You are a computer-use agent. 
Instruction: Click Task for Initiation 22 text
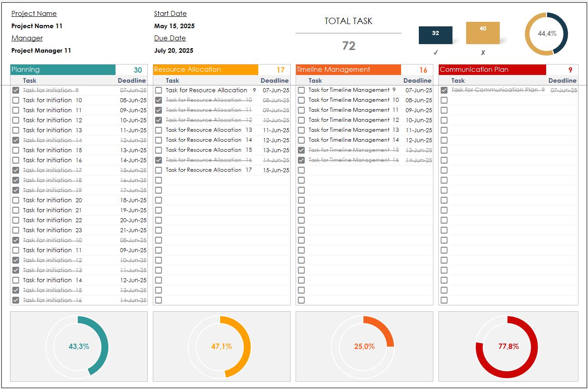tap(53, 220)
